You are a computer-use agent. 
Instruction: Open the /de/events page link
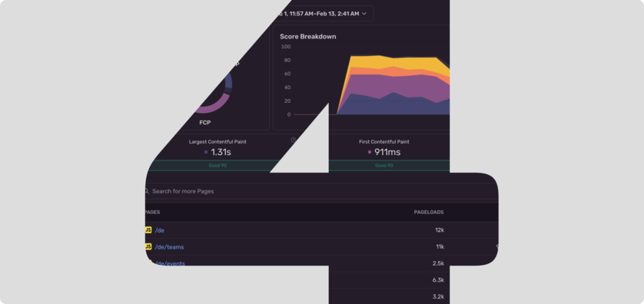tap(170, 263)
